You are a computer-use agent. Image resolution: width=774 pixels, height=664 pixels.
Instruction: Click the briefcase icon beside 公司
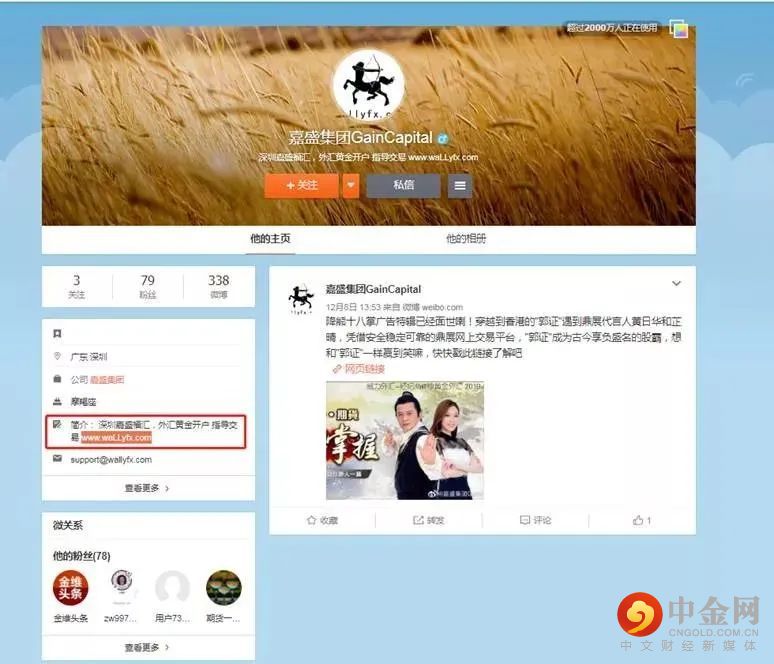point(57,379)
